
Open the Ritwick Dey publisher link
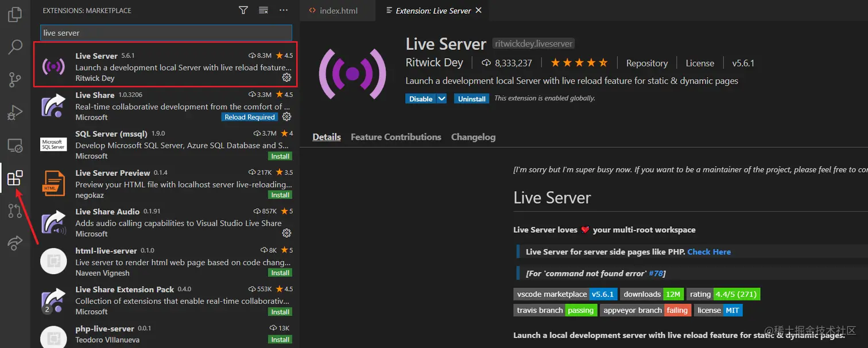(434, 62)
